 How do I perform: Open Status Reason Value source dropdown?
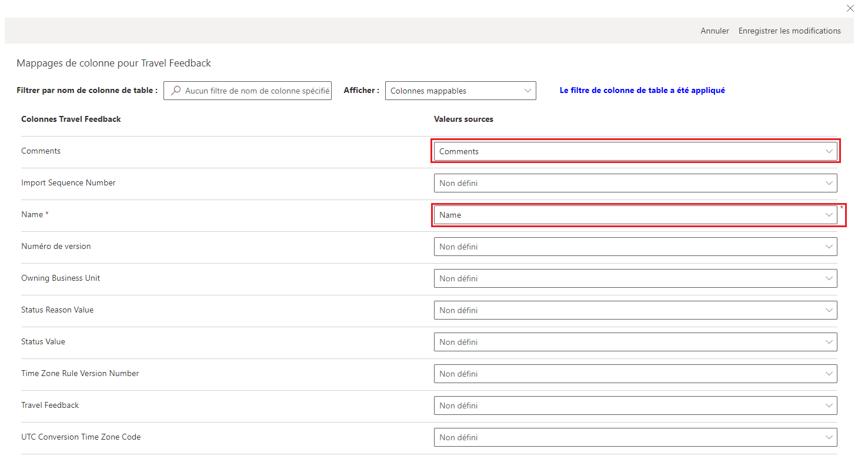(635, 310)
